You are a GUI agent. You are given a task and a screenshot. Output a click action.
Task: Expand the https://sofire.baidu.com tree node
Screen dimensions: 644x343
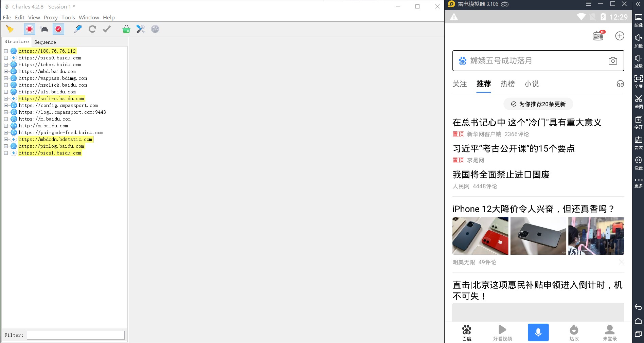pyautogui.click(x=5, y=98)
